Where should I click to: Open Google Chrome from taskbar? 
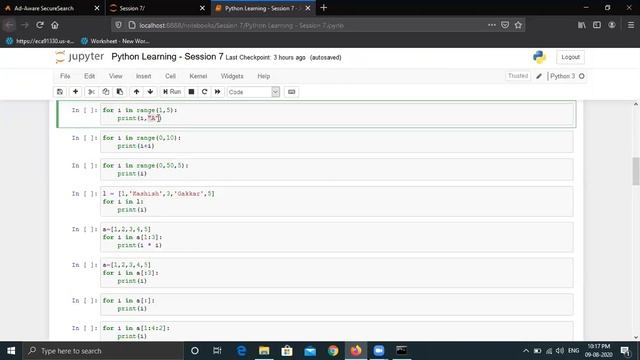tap(333, 351)
